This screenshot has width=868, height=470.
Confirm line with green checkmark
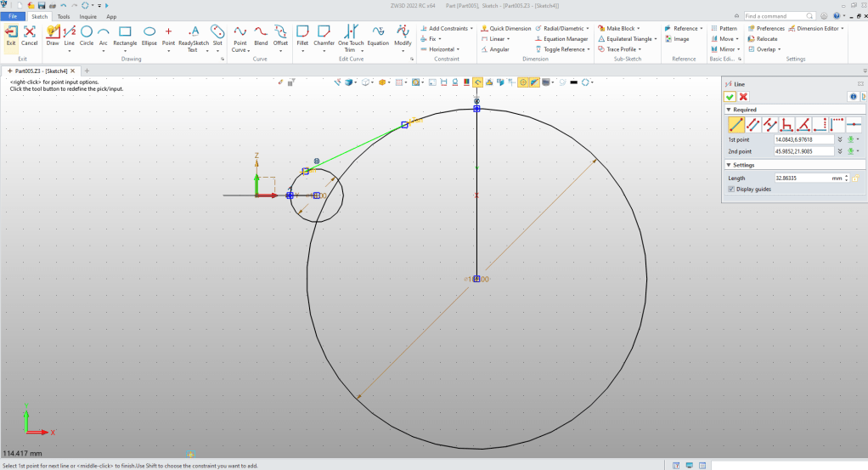[730, 97]
